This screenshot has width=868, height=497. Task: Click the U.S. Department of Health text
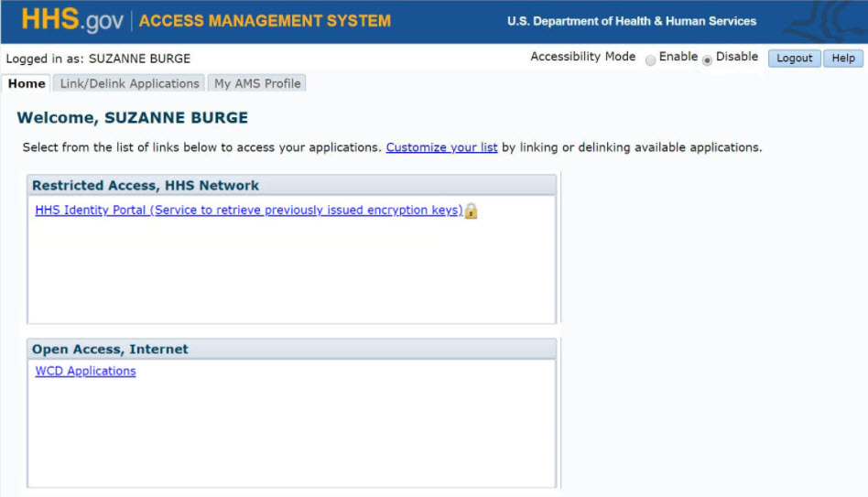632,21
